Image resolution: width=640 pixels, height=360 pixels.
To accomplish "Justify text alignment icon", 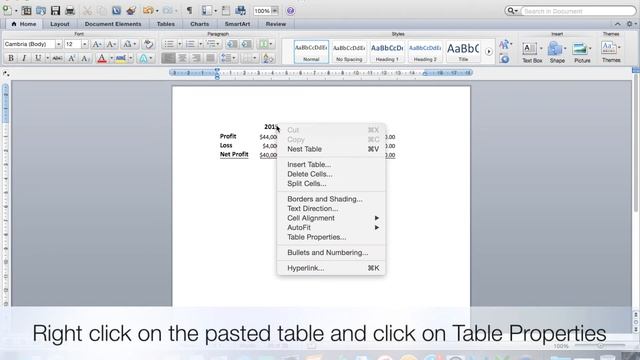I will tap(210, 58).
